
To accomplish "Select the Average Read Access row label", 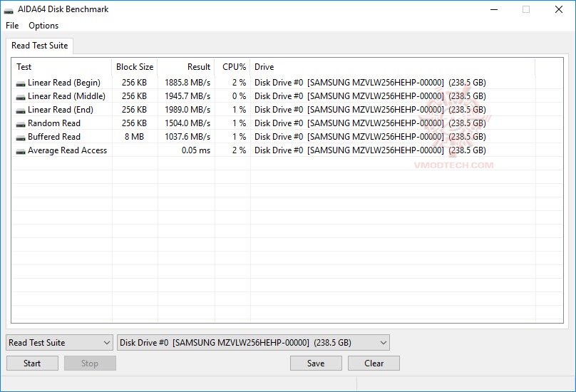I will [67, 150].
